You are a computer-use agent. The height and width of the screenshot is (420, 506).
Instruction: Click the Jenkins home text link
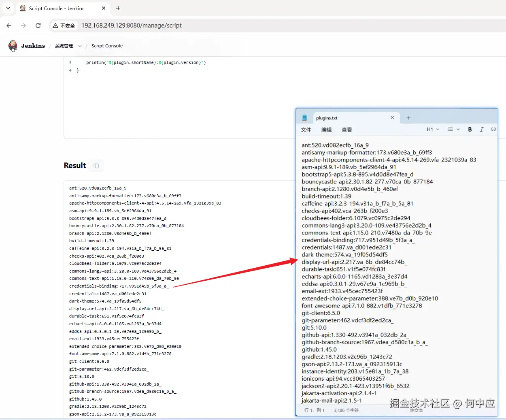pyautogui.click(x=33, y=46)
